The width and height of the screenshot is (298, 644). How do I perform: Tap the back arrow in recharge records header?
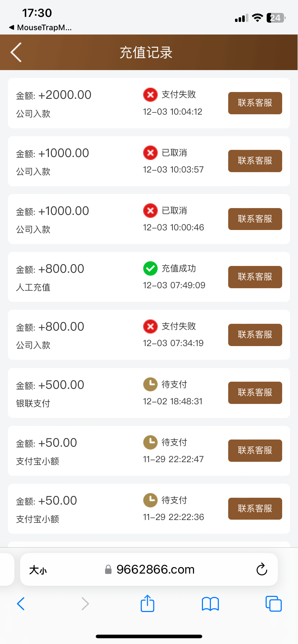[x=16, y=52]
